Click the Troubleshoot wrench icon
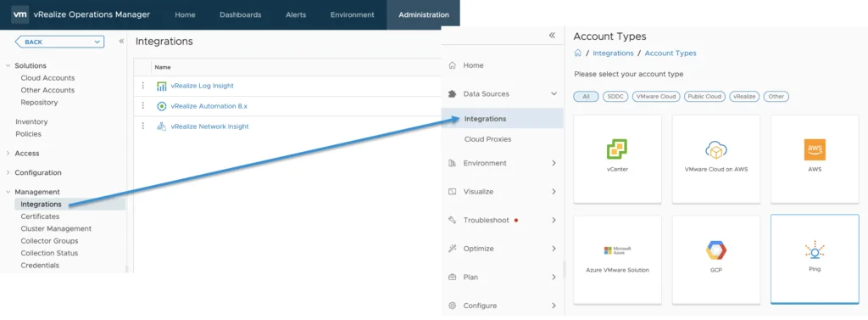 pyautogui.click(x=453, y=220)
